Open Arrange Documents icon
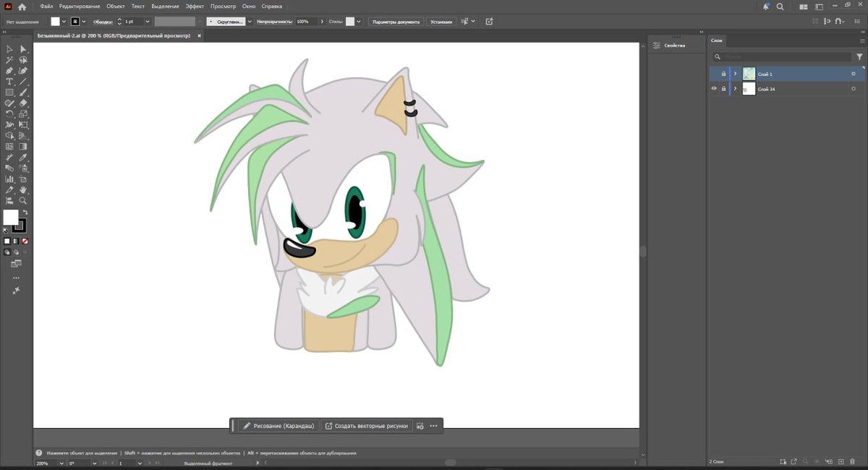Image resolution: width=868 pixels, height=470 pixels. 803,7
